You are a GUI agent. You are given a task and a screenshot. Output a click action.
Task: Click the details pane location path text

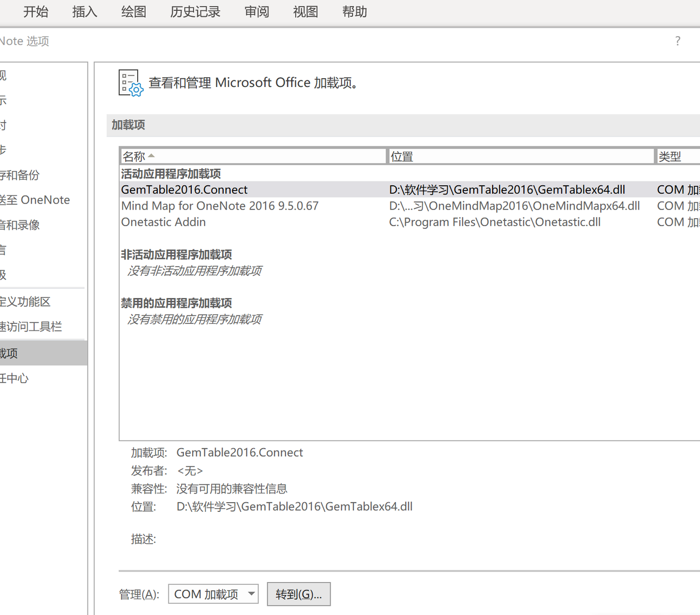(294, 506)
